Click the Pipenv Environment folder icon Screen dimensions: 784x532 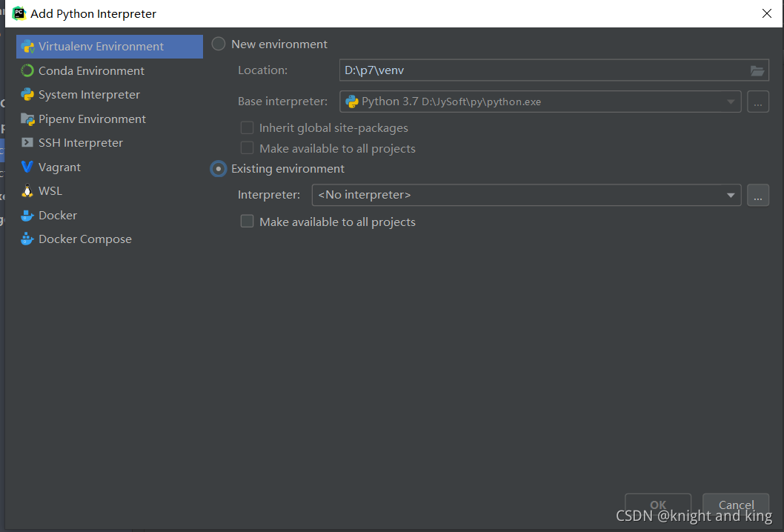(x=27, y=119)
